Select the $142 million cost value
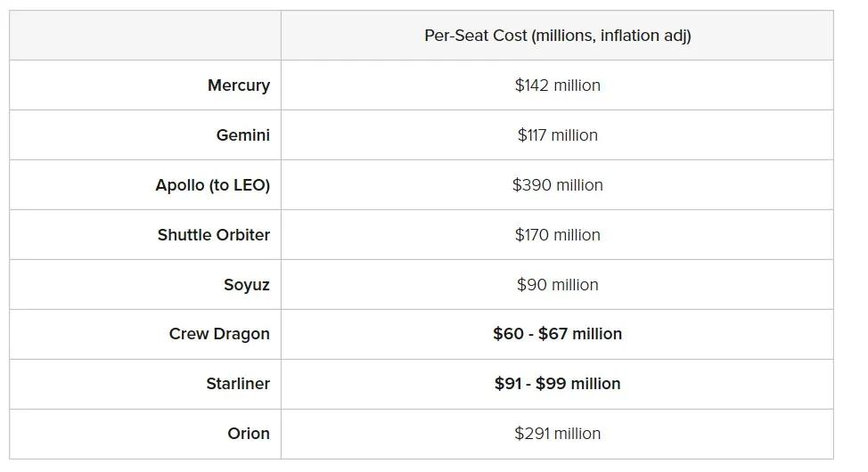 [557, 85]
